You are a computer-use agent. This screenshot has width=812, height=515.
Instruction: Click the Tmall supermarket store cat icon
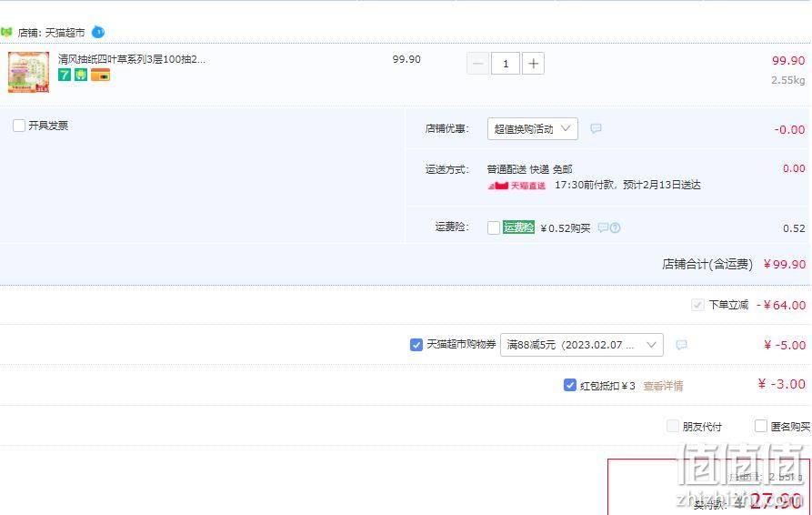point(6,32)
